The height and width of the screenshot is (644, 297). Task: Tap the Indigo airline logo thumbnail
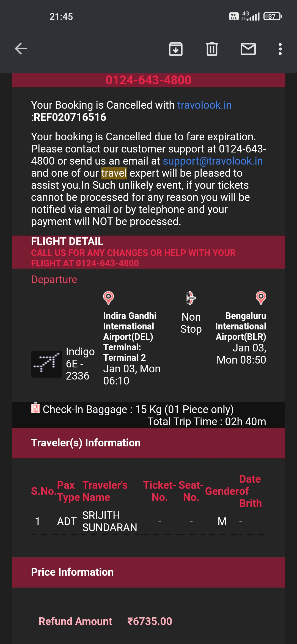point(46,364)
